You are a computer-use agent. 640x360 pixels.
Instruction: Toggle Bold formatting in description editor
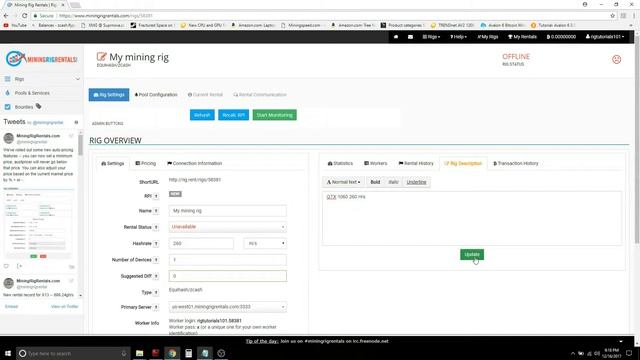coord(375,182)
